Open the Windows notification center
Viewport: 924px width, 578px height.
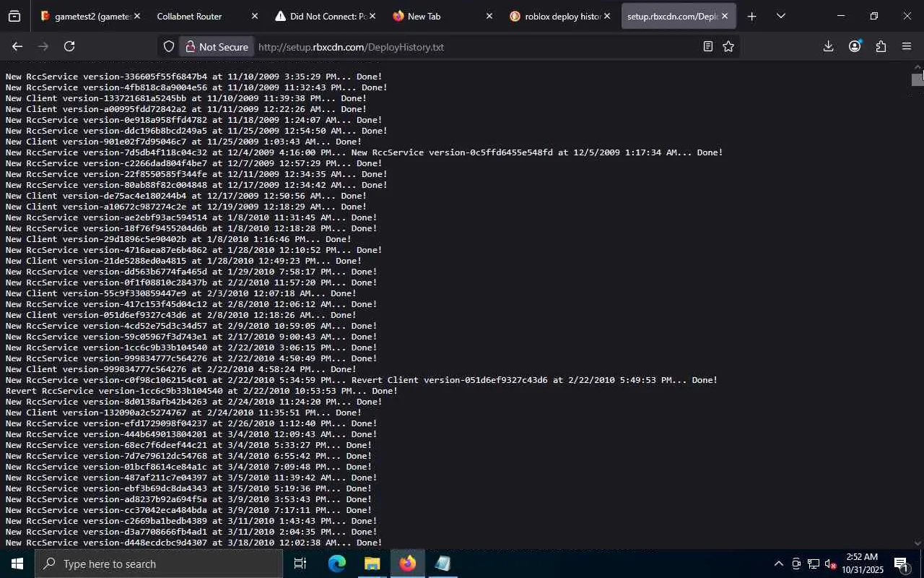[902, 564]
